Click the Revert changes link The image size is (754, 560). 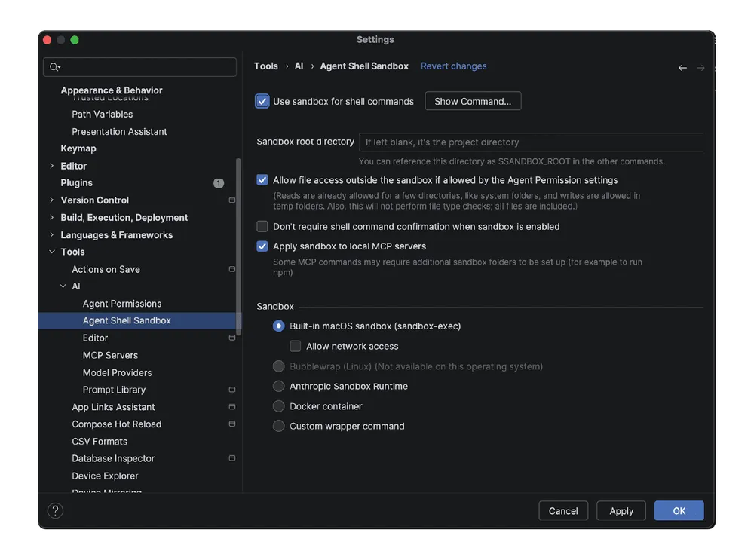coord(453,66)
